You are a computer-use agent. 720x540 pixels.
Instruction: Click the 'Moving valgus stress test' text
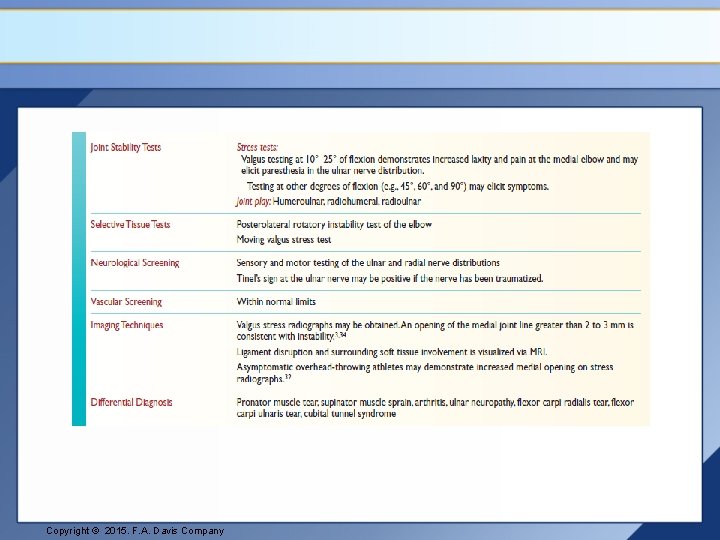(284, 240)
